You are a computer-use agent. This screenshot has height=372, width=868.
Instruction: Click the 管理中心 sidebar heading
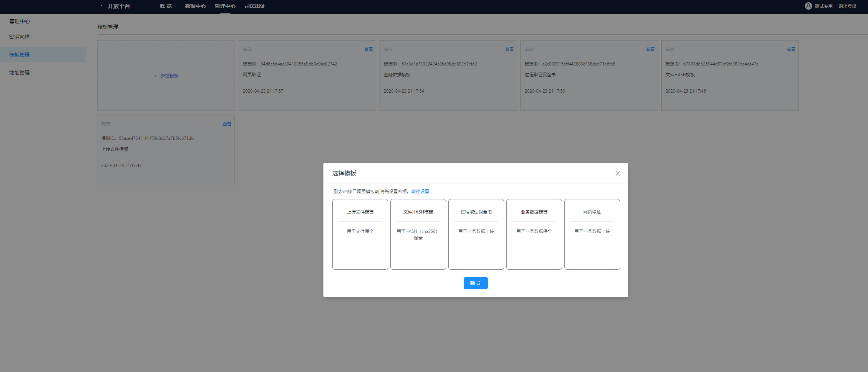coord(20,21)
